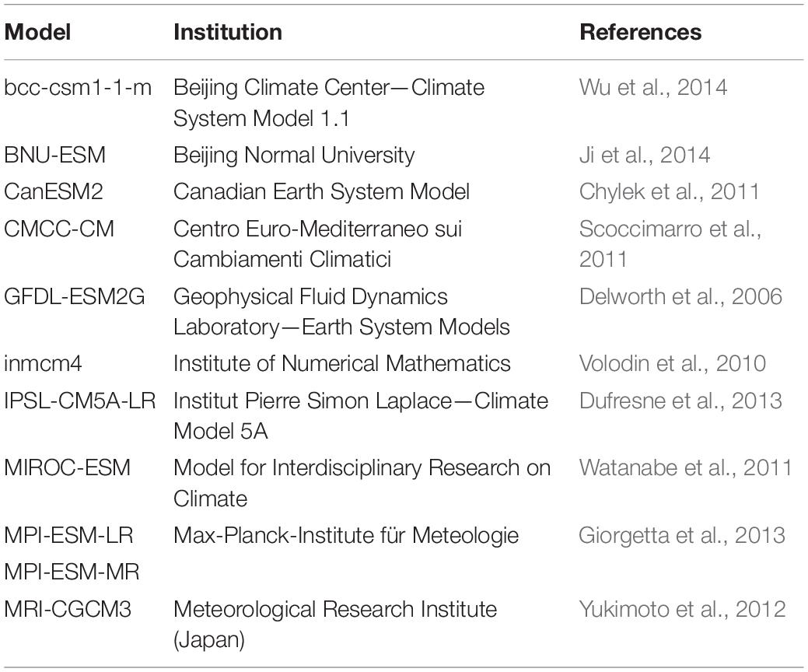This screenshot has width=808, height=672.
Task: Open the Wu et al., 2014 reference
Action: point(653,87)
